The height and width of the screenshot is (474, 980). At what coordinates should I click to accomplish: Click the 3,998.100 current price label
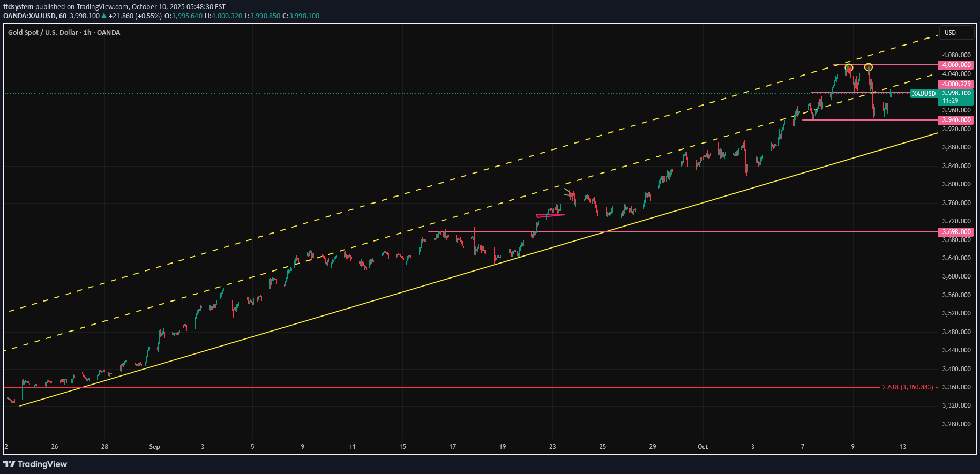tap(956, 93)
